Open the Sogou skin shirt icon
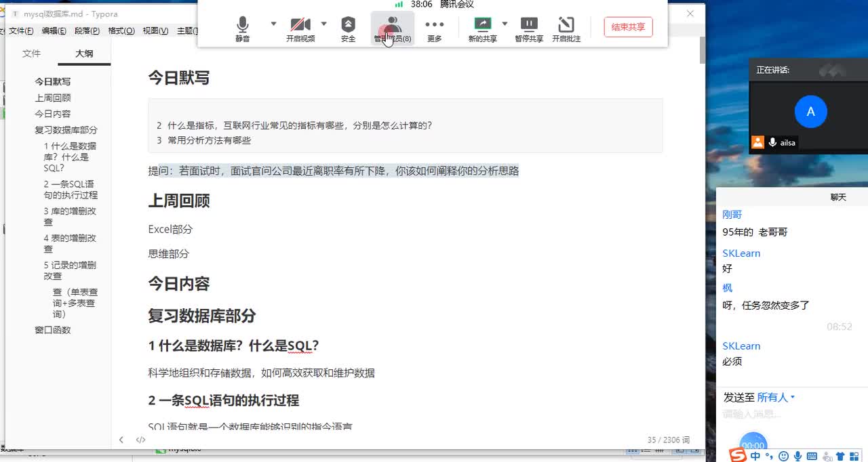Viewport: 868px width, 462px height. click(x=841, y=456)
